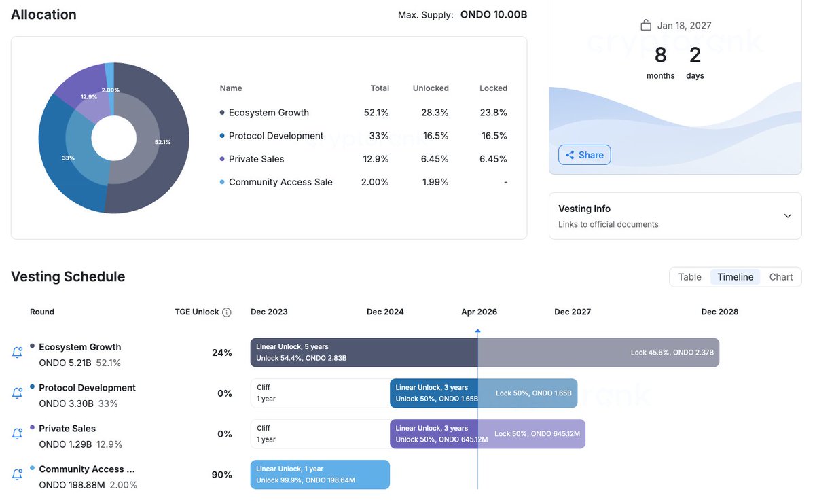
Task: Click the Protocol Development Linear Unlock 3 years bar
Action: [434, 393]
